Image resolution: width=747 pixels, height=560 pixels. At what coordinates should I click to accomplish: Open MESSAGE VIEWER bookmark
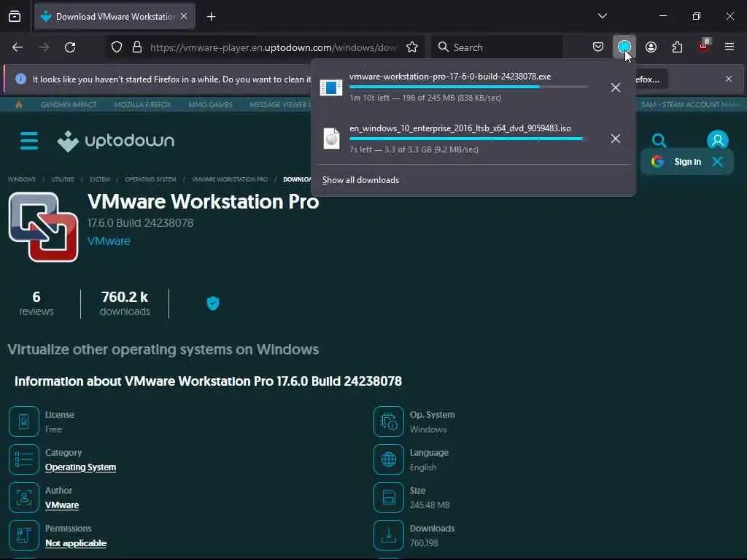pyautogui.click(x=279, y=104)
